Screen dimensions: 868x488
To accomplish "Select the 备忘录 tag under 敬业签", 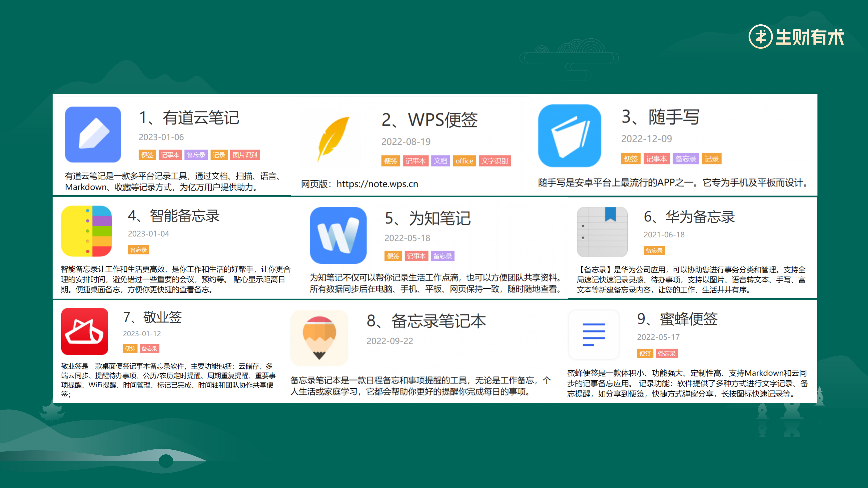I will click(x=149, y=349).
